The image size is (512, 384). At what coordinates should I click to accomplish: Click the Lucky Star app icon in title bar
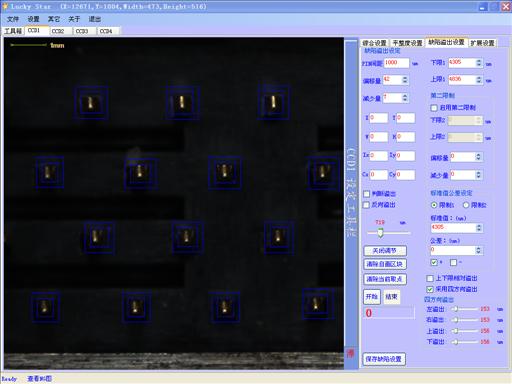click(5, 6)
